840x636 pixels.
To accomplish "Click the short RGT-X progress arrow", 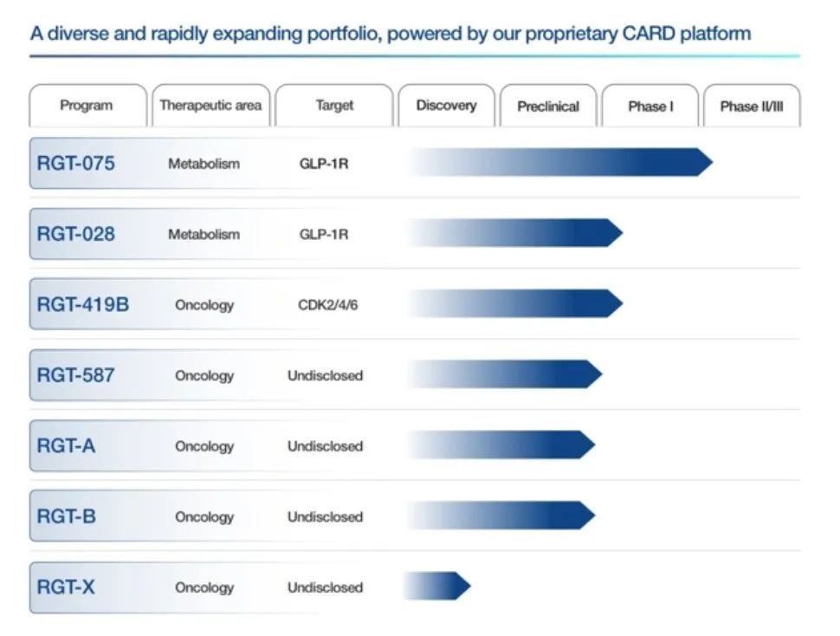I will tap(436, 586).
